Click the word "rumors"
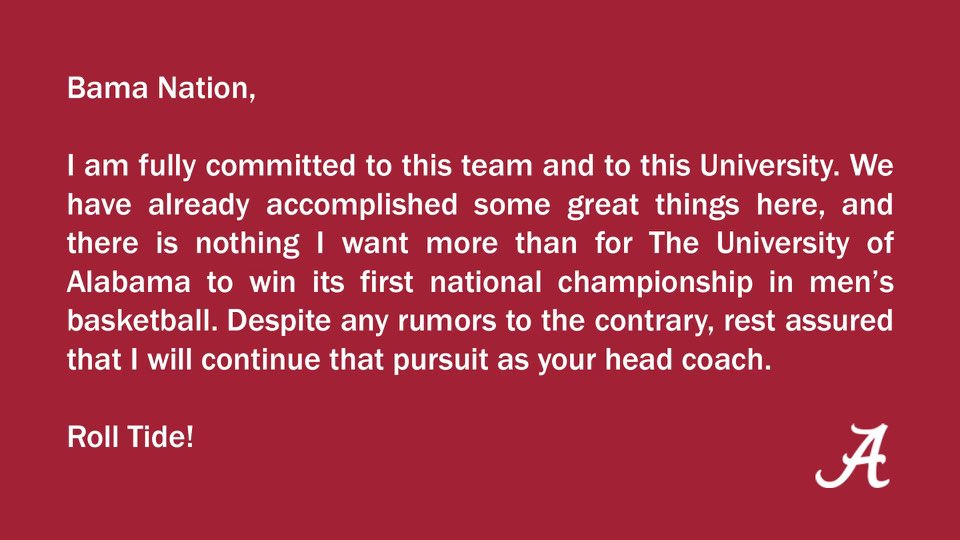Viewport: 960px width, 540px height. (422, 321)
